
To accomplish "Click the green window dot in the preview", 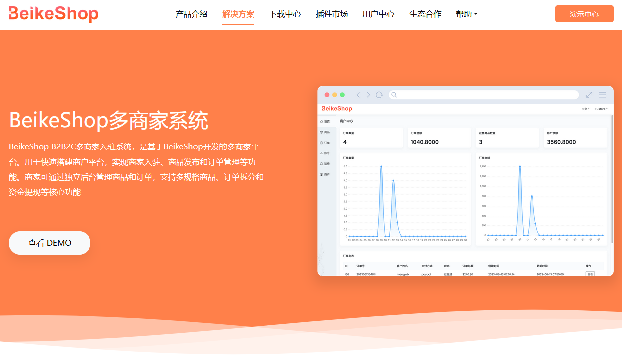I will coord(342,95).
